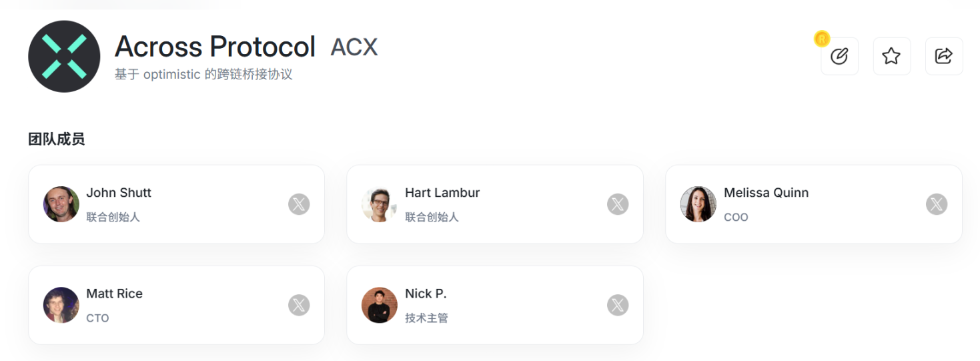980x361 pixels.
Task: Click Matt Rice's avatar photo
Action: 61,305
